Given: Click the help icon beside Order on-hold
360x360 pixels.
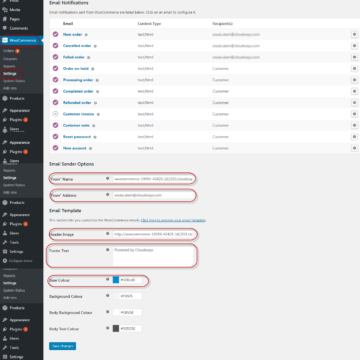Looking at the screenshot, I should click(x=93, y=69).
